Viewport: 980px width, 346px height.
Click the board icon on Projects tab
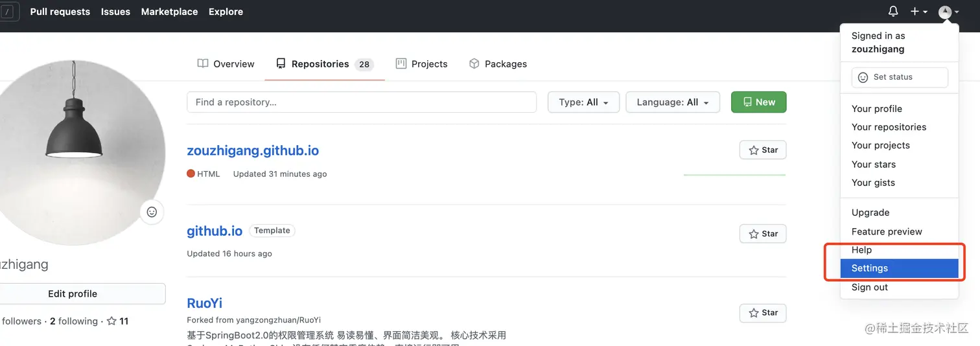click(401, 63)
